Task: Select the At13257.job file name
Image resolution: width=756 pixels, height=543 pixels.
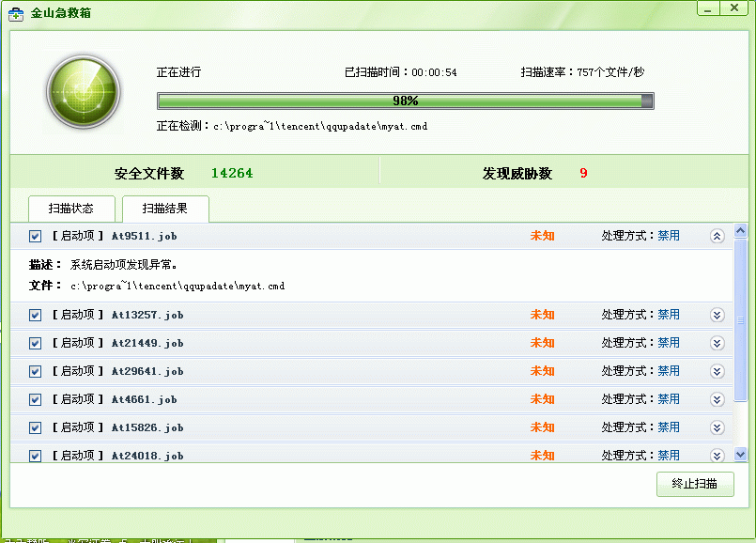Action: [147, 316]
